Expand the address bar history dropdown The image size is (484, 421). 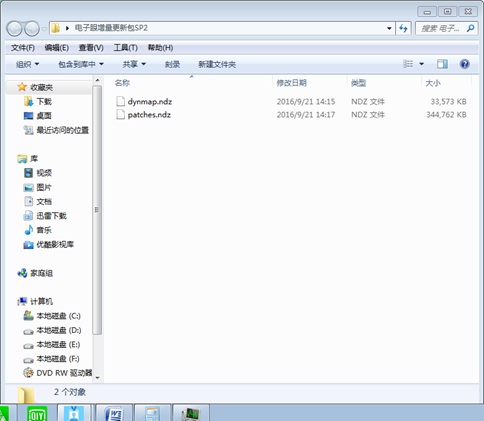(389, 28)
